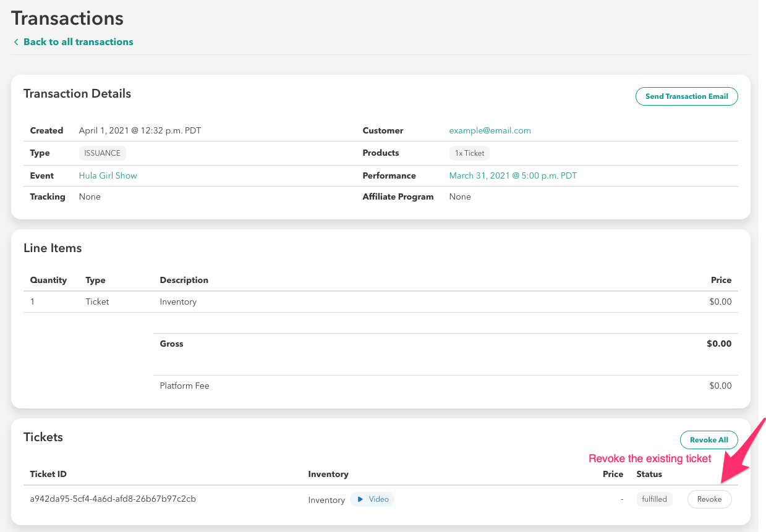Click the Line Items section heading
The width and height of the screenshot is (766, 532).
tap(53, 248)
